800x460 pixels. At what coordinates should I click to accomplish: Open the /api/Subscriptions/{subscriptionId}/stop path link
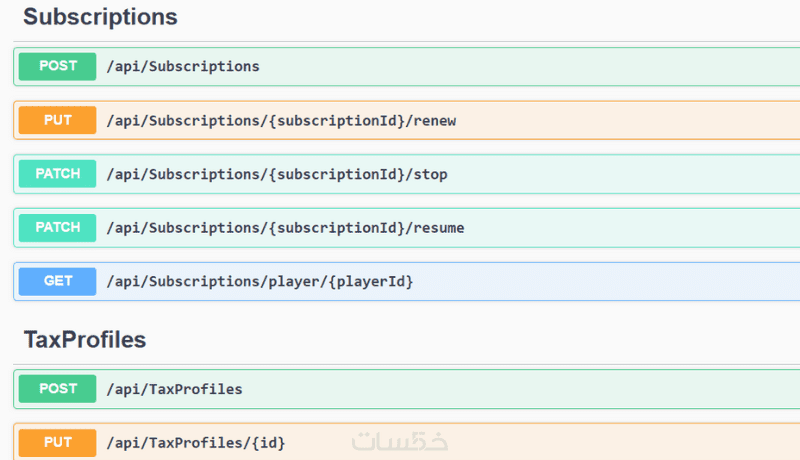coord(277,174)
